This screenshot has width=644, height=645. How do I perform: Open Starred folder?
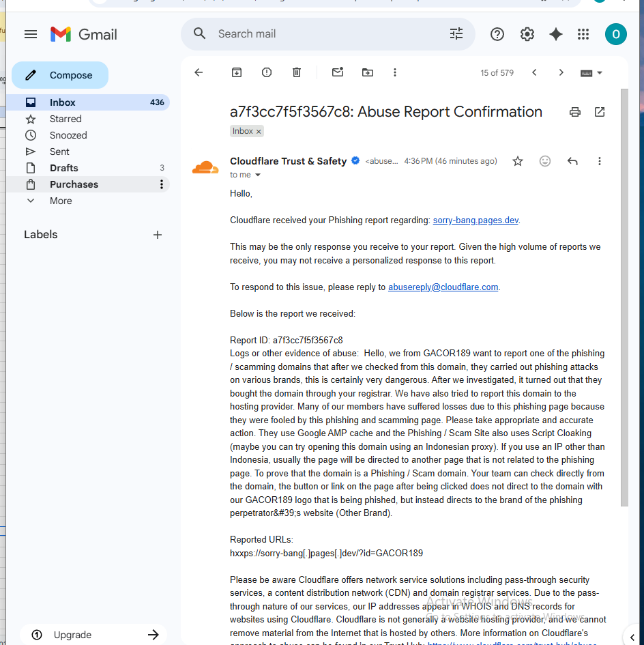(x=88, y=119)
